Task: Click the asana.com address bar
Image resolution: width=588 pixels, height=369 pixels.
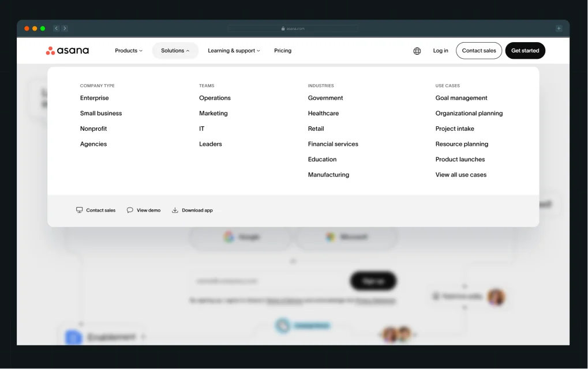Action: [x=293, y=28]
